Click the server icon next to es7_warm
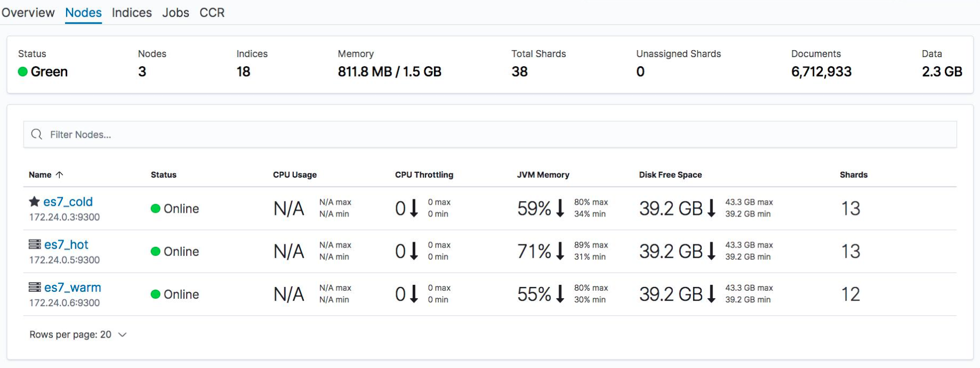 pyautogui.click(x=35, y=287)
